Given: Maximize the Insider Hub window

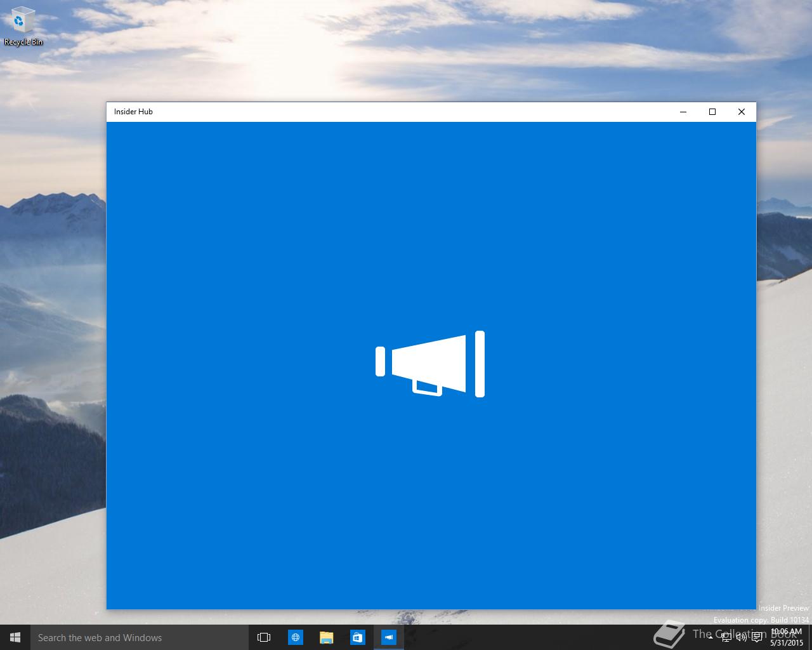Looking at the screenshot, I should click(x=712, y=112).
